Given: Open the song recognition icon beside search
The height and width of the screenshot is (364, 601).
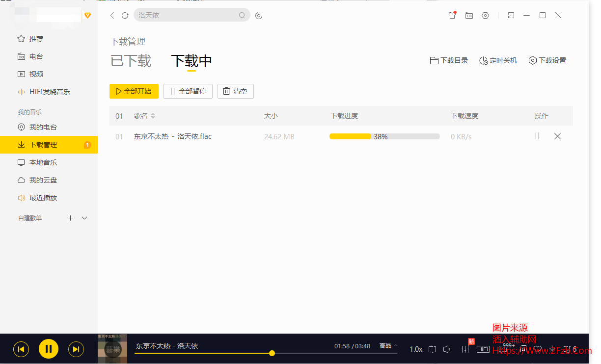Looking at the screenshot, I should (x=259, y=16).
